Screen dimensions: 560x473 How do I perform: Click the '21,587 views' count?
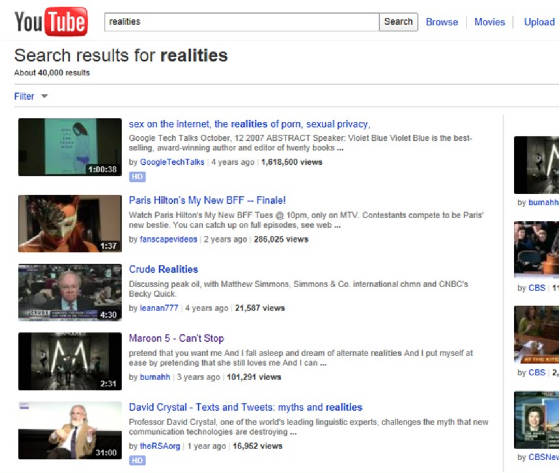pos(260,308)
